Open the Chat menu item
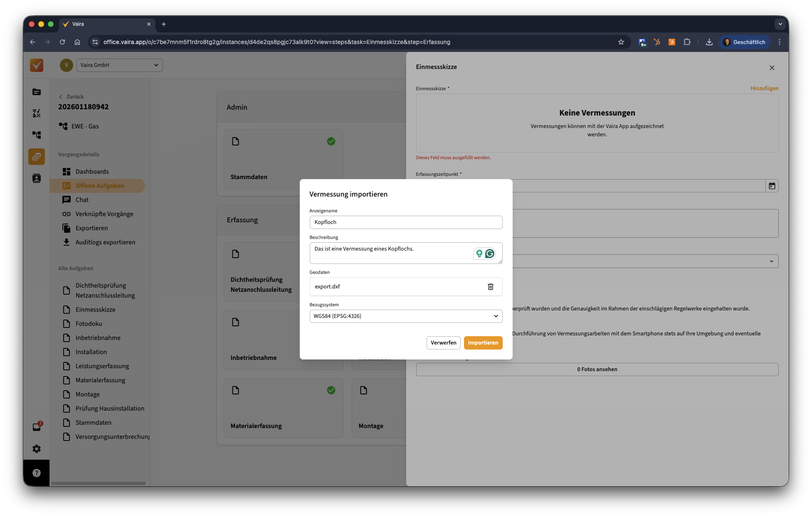Image resolution: width=812 pixels, height=517 pixels. pyautogui.click(x=82, y=200)
